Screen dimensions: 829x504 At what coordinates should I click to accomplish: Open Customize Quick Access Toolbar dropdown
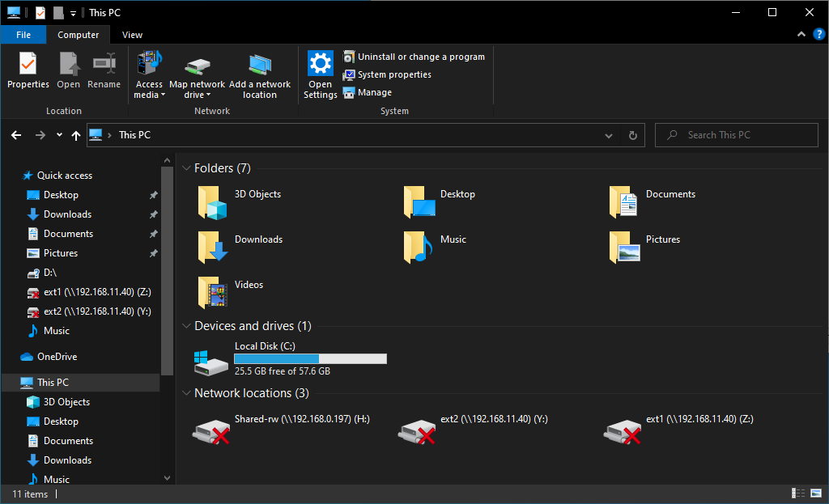pyautogui.click(x=73, y=13)
